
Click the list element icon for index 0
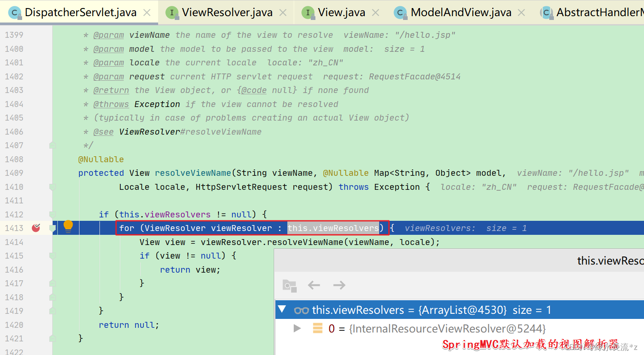click(x=318, y=328)
